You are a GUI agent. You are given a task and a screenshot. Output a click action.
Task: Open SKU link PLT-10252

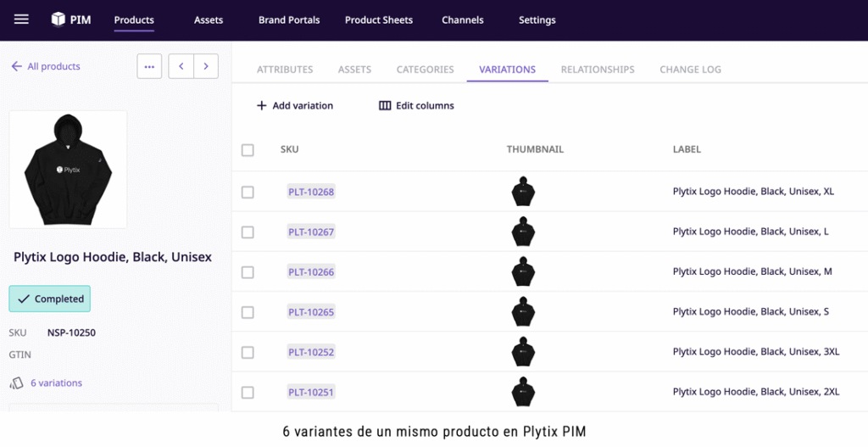(311, 352)
